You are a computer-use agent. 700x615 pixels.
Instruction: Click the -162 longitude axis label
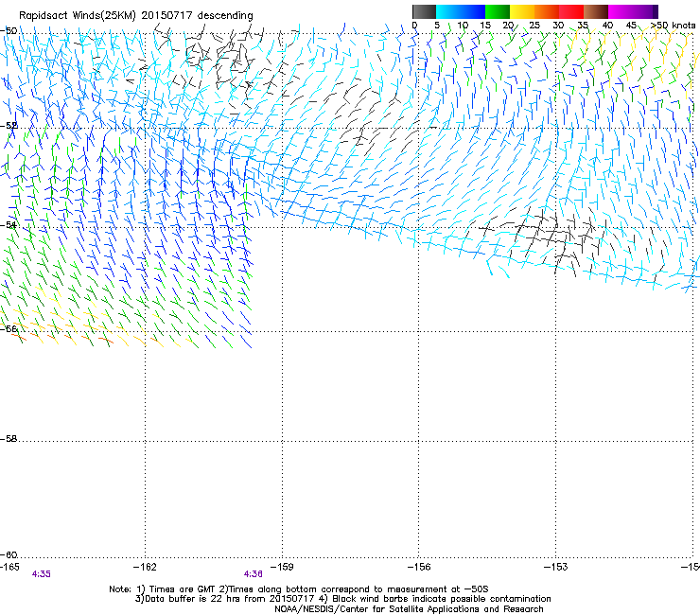click(x=145, y=567)
